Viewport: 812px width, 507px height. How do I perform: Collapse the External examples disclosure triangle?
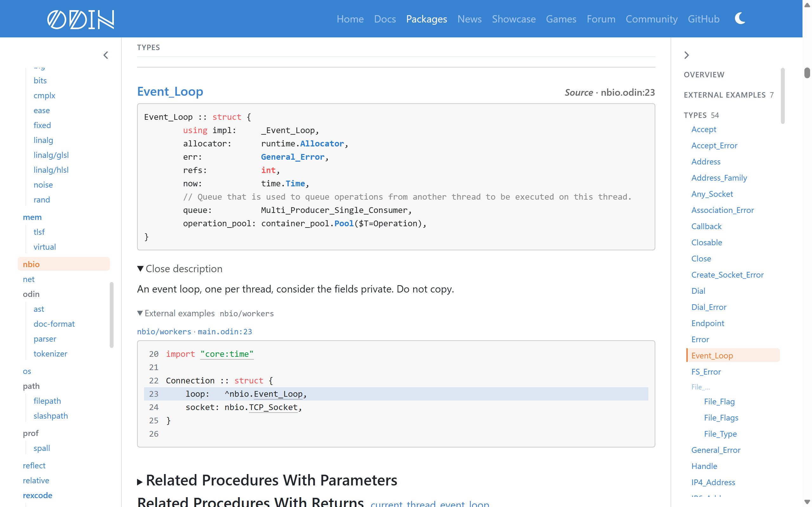point(140,313)
